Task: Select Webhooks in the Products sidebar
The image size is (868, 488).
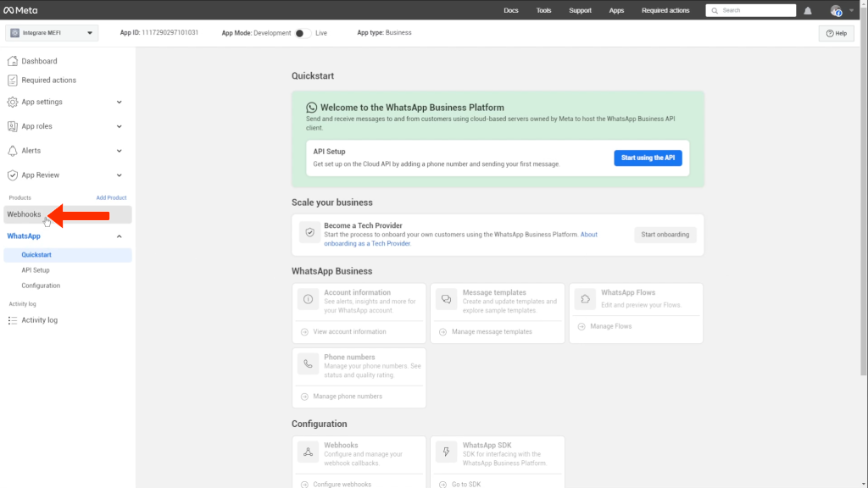Action: coord(68,214)
